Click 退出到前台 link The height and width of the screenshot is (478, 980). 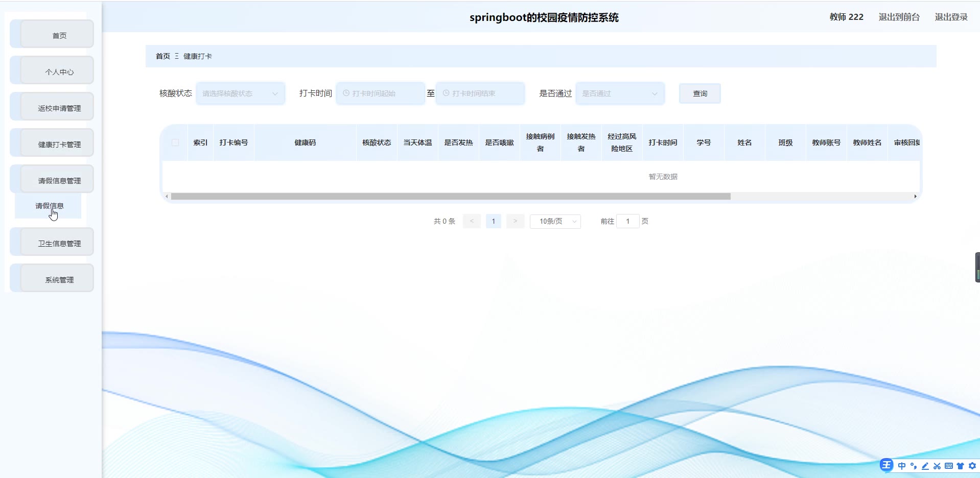(x=899, y=17)
